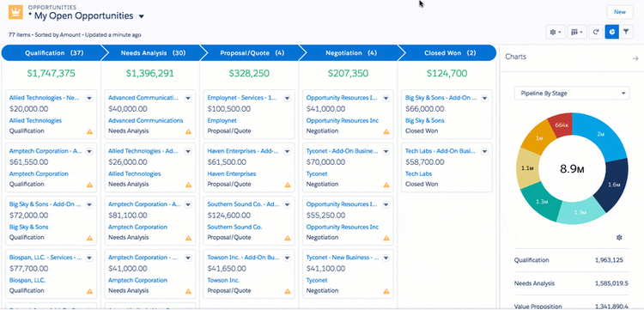Click warning icon on Opportunity Resources $55,250 card
The image size is (644, 310).
(386, 238)
